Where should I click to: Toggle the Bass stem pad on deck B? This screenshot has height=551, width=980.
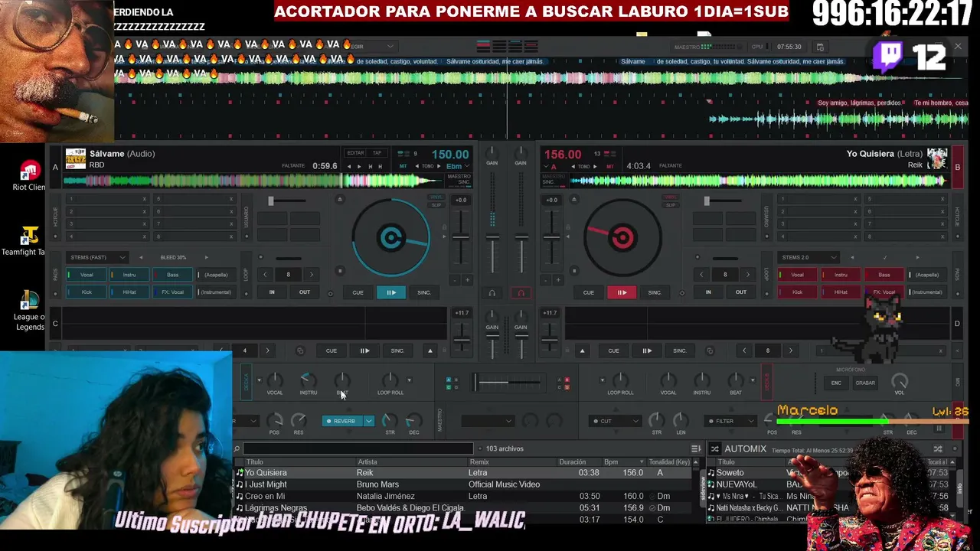pos(884,275)
